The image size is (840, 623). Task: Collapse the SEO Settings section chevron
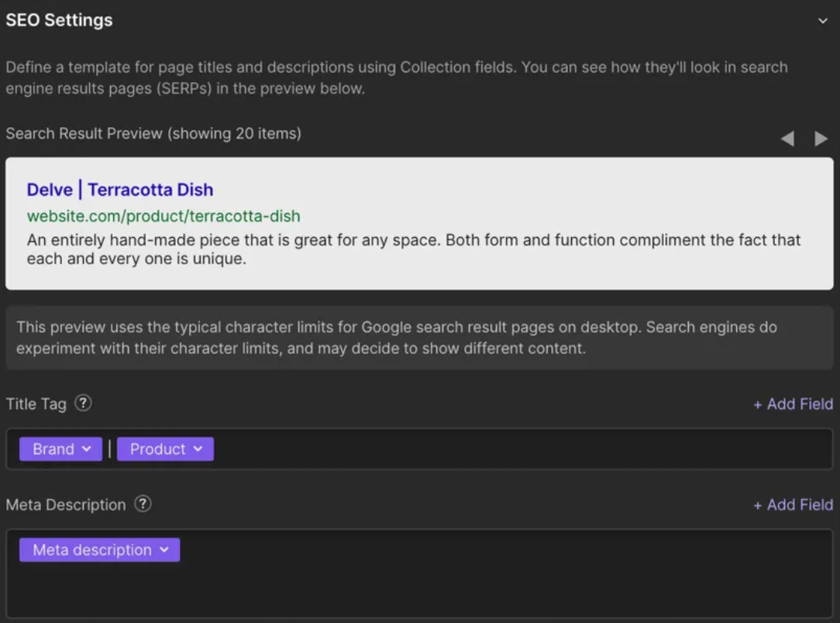tap(822, 21)
